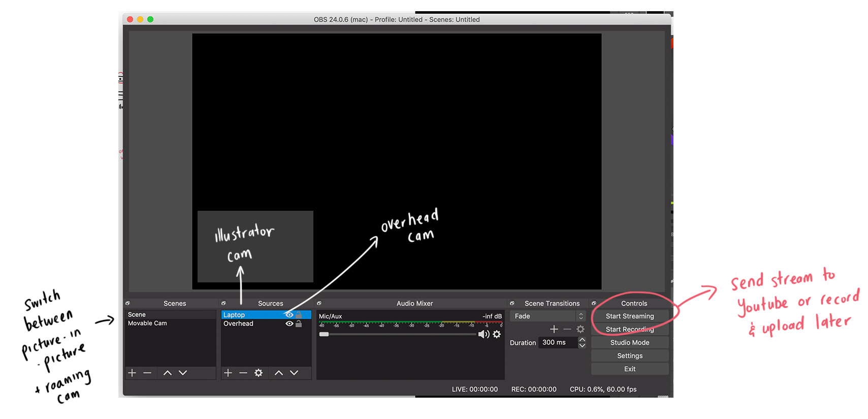This screenshot has width=868, height=419.
Task: Remove the selected source with minus icon
Action: (x=243, y=373)
